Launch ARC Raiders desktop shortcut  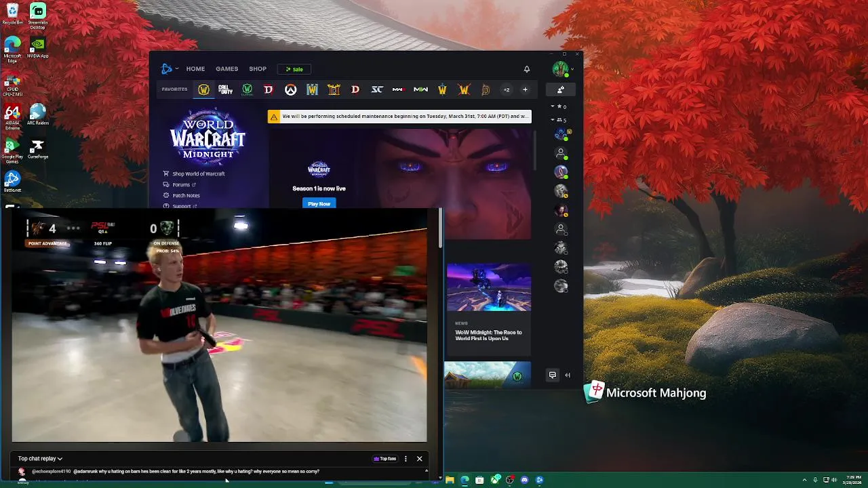pyautogui.click(x=38, y=114)
